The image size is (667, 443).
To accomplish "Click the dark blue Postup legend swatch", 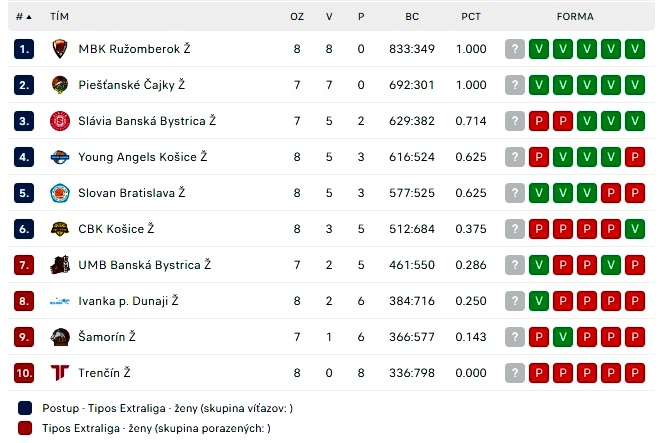I will [25, 408].
